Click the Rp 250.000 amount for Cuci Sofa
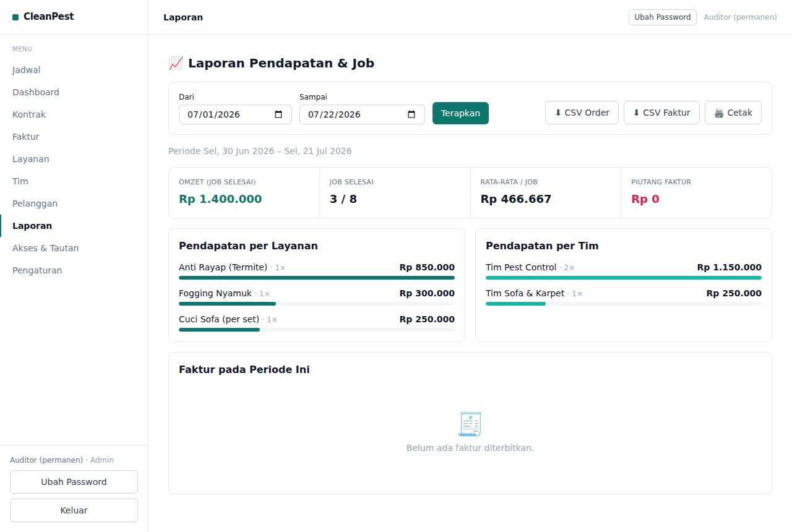The width and height of the screenshot is (792, 532). tap(427, 319)
